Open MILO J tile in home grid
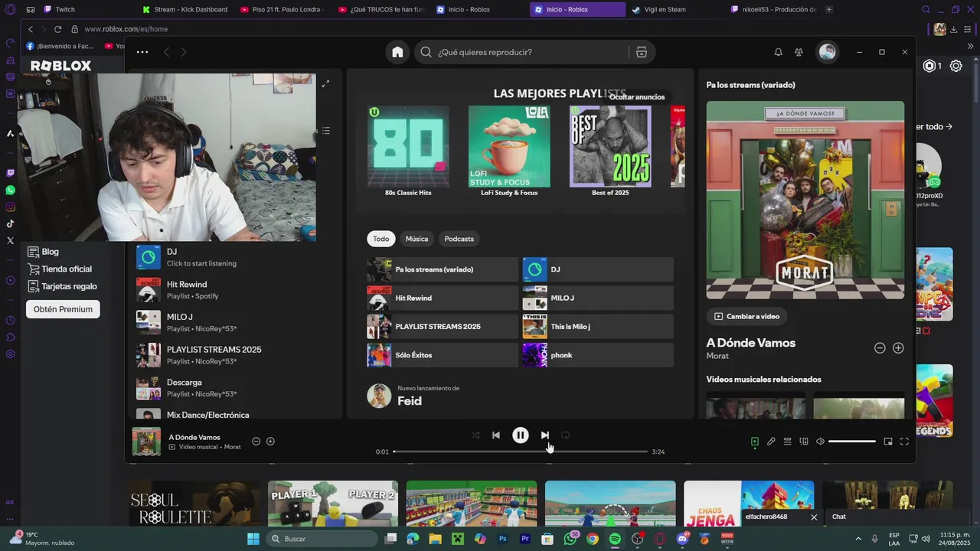The image size is (980, 551). click(598, 298)
